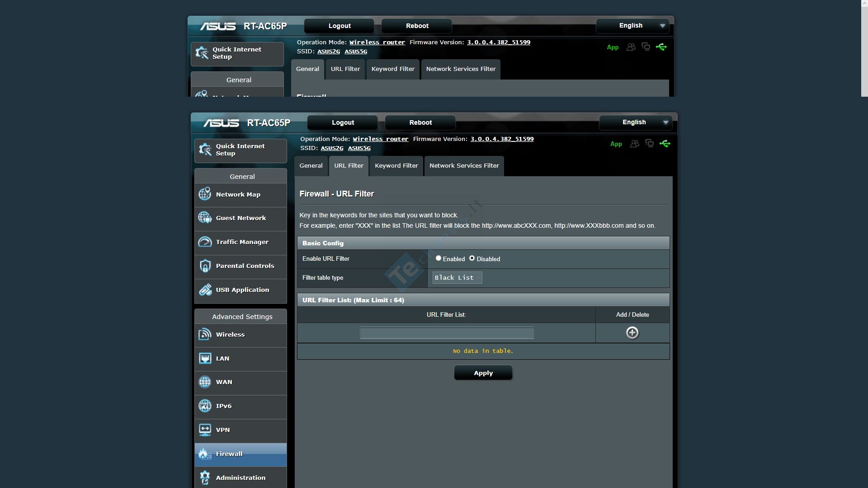Image resolution: width=868 pixels, height=488 pixels.
Task: Open firmware version link in lower window
Action: click(502, 139)
